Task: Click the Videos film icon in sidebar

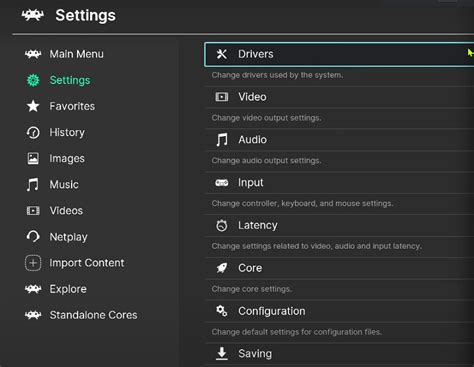Action: point(33,211)
